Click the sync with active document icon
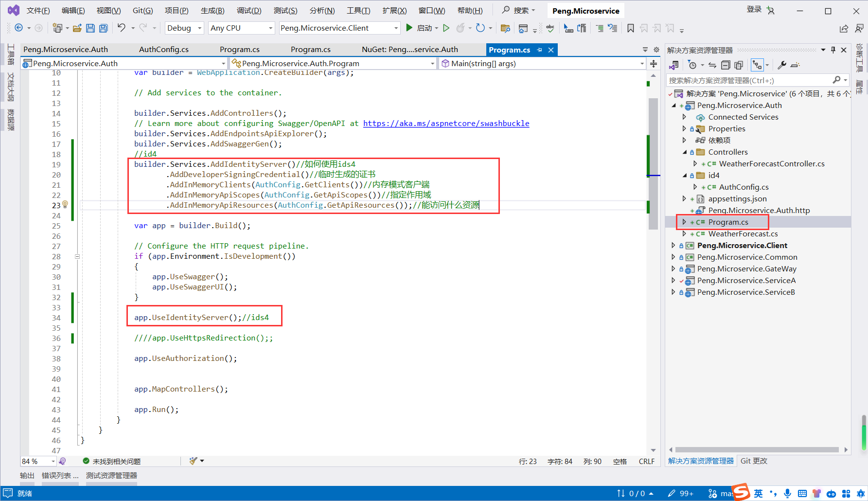This screenshot has height=501, width=868. click(x=712, y=65)
